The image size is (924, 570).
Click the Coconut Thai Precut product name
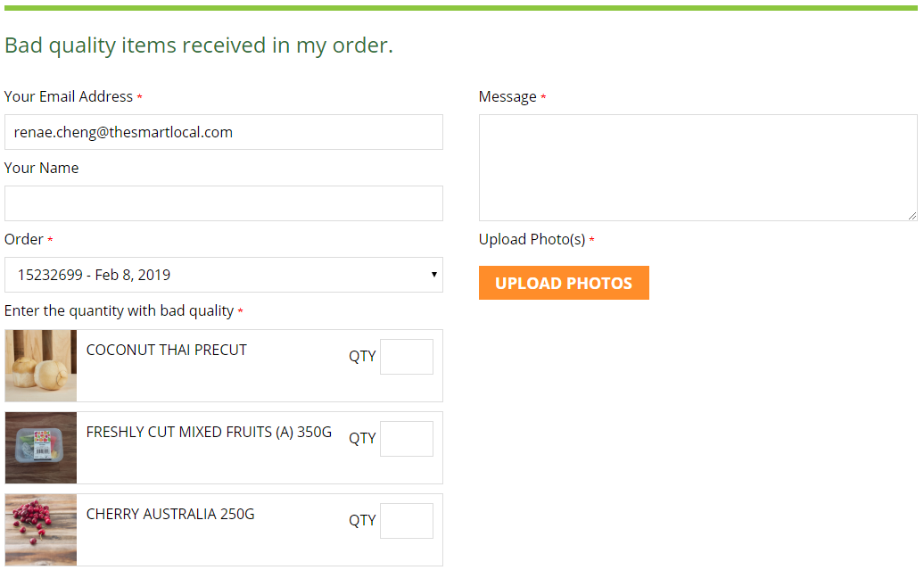pos(167,350)
